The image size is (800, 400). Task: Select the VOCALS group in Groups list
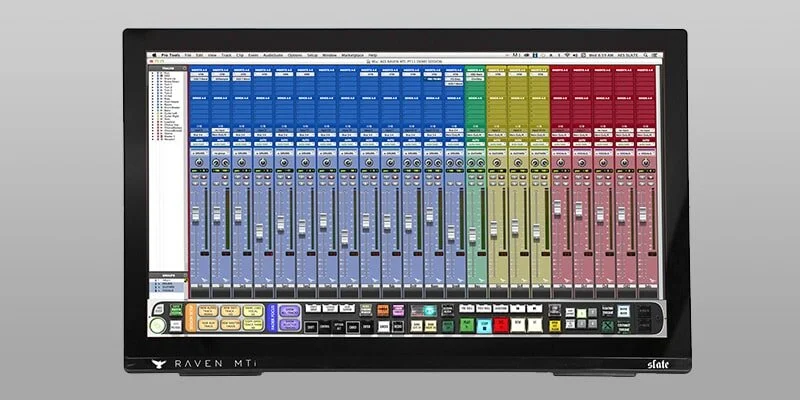pyautogui.click(x=166, y=291)
